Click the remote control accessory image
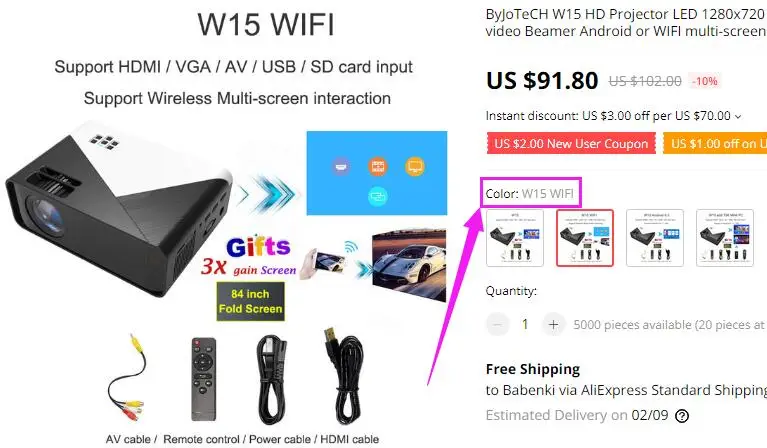 (203, 379)
